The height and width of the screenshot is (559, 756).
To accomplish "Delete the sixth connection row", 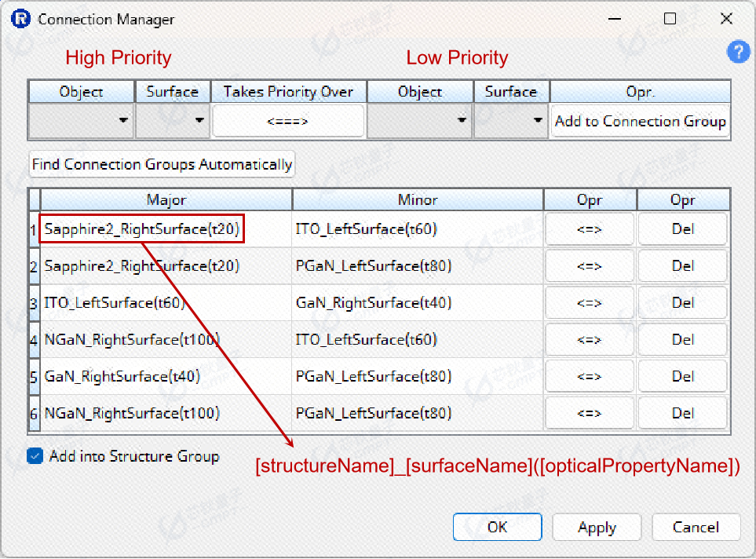I will (682, 413).
